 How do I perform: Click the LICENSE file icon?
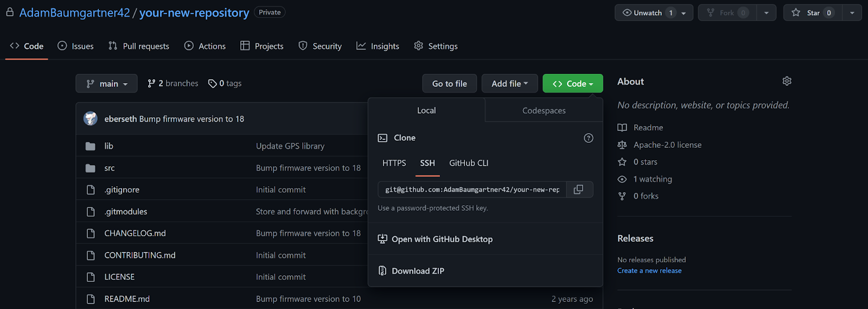91,276
